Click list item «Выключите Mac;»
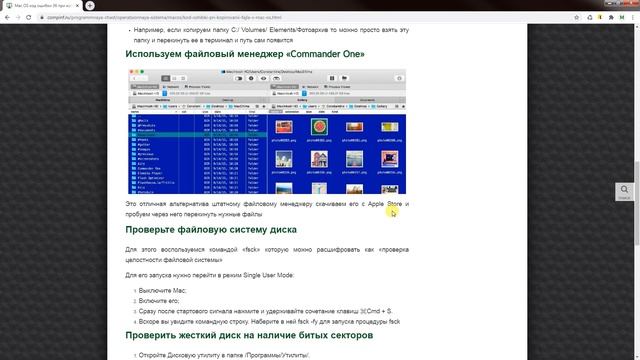The height and width of the screenshot is (360, 640). (x=162, y=291)
